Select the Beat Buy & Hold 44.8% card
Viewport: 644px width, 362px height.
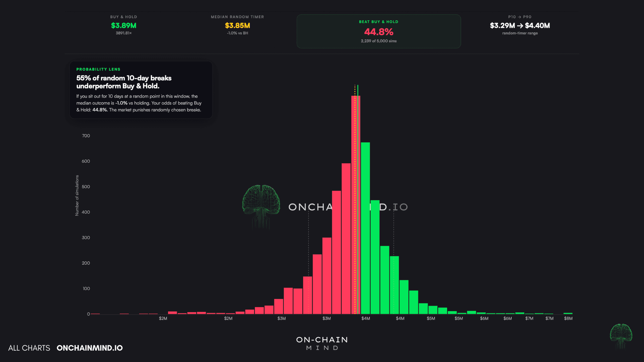pos(379,31)
